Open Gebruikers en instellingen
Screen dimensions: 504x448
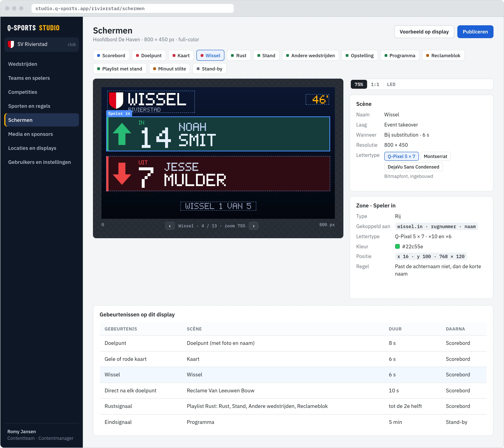(x=41, y=163)
